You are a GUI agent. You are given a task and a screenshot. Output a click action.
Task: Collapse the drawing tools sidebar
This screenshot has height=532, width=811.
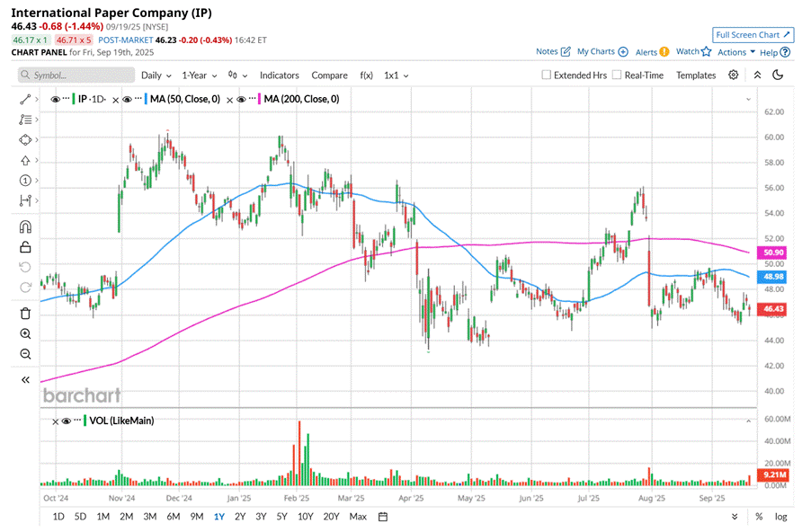pos(25,380)
